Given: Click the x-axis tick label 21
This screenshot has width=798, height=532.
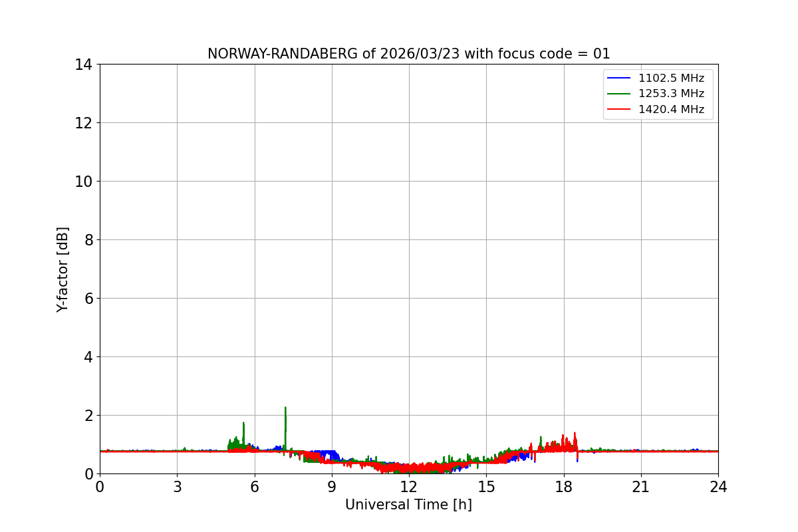Looking at the screenshot, I should [641, 487].
